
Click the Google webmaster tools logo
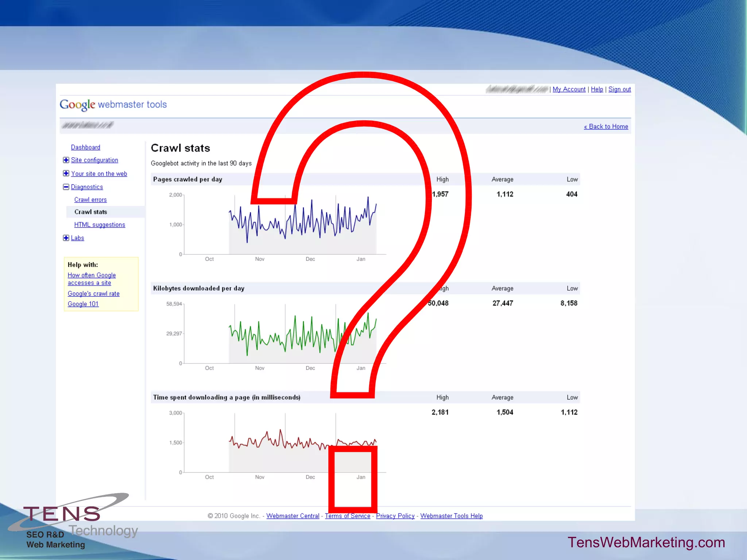[x=113, y=105]
